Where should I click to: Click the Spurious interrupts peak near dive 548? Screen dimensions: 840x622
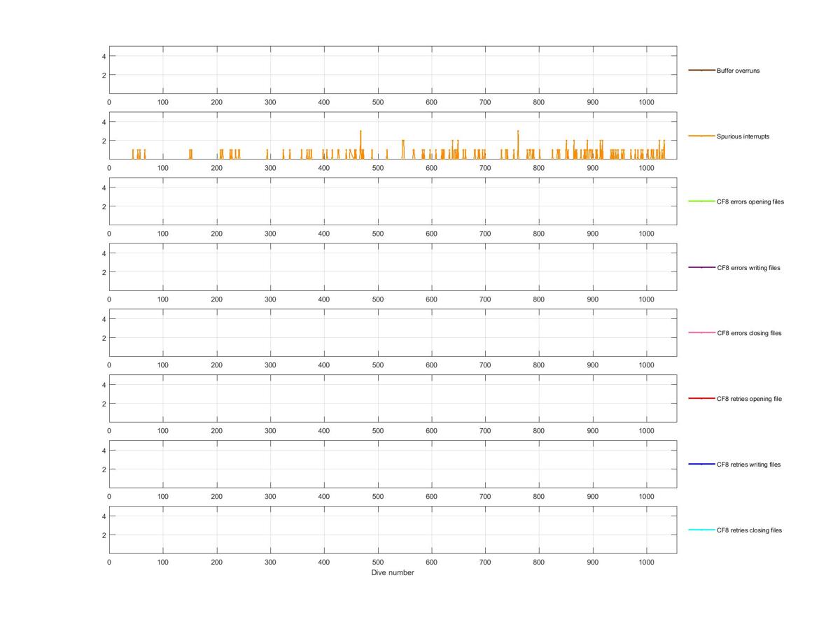click(x=403, y=148)
